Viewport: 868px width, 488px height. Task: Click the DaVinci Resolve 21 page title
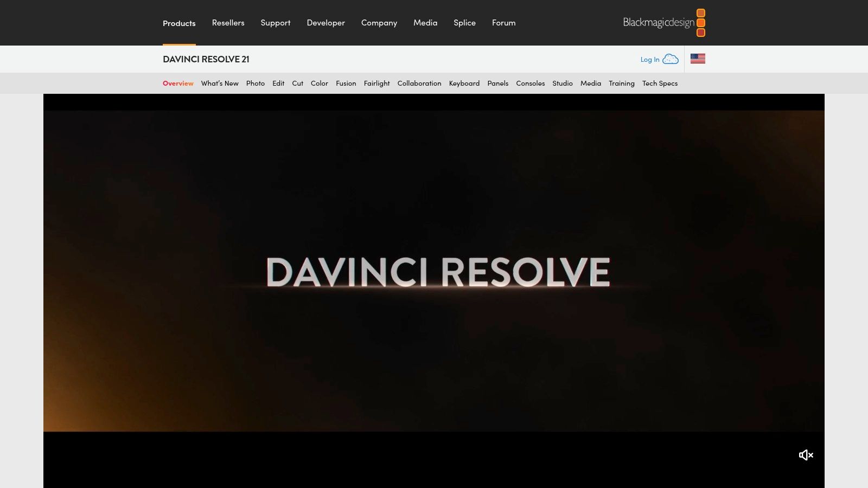(206, 59)
